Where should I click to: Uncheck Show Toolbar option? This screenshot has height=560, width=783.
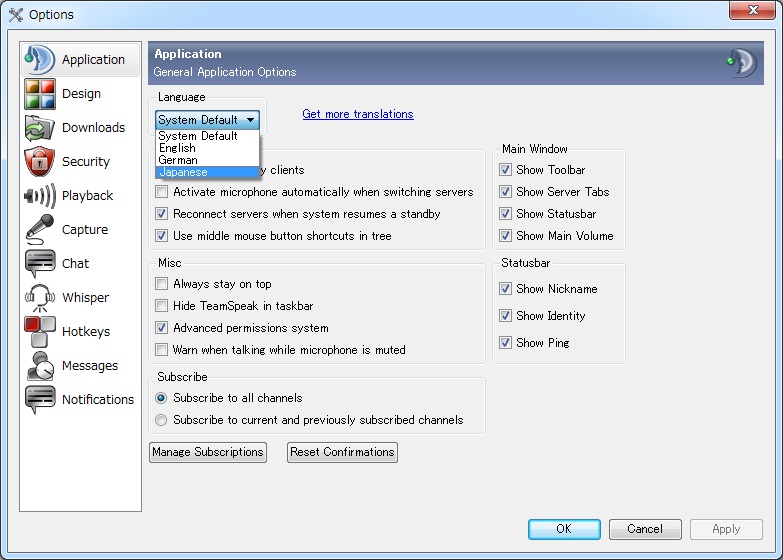point(505,170)
